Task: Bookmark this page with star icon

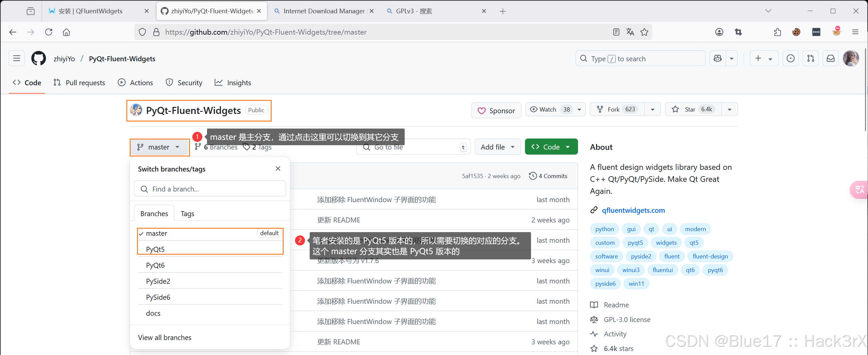Action: (x=644, y=32)
